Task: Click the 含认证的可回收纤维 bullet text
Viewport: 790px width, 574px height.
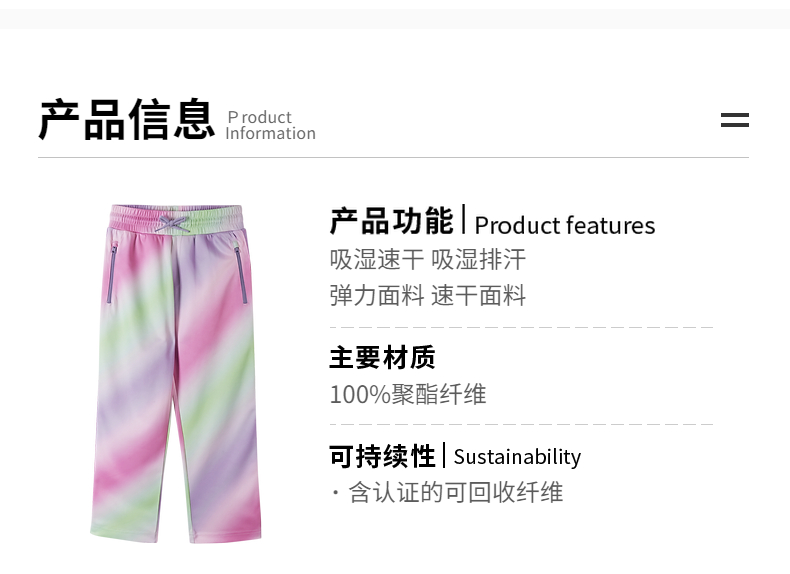Action: click(455, 492)
